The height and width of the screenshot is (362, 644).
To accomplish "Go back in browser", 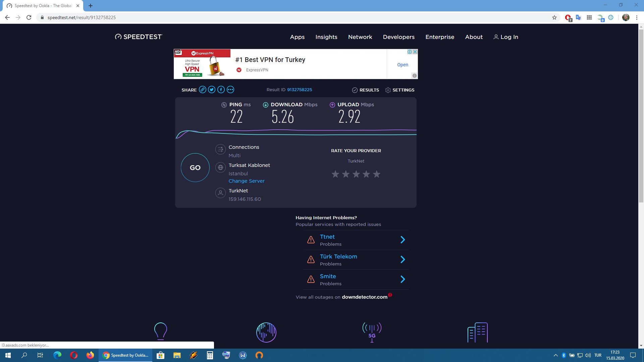I will 7,17.
